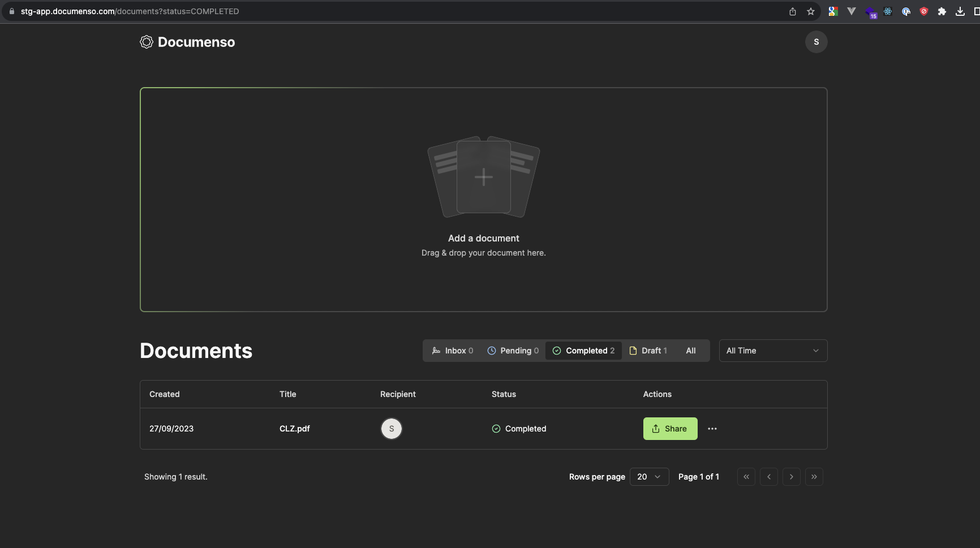Share CLZ.pdf using the Share button

coord(670,429)
